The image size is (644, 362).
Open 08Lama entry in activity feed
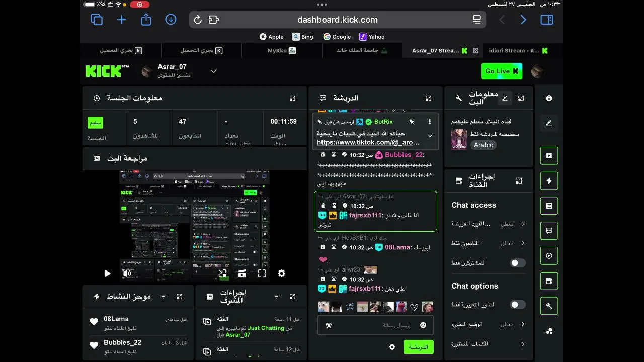point(138,323)
